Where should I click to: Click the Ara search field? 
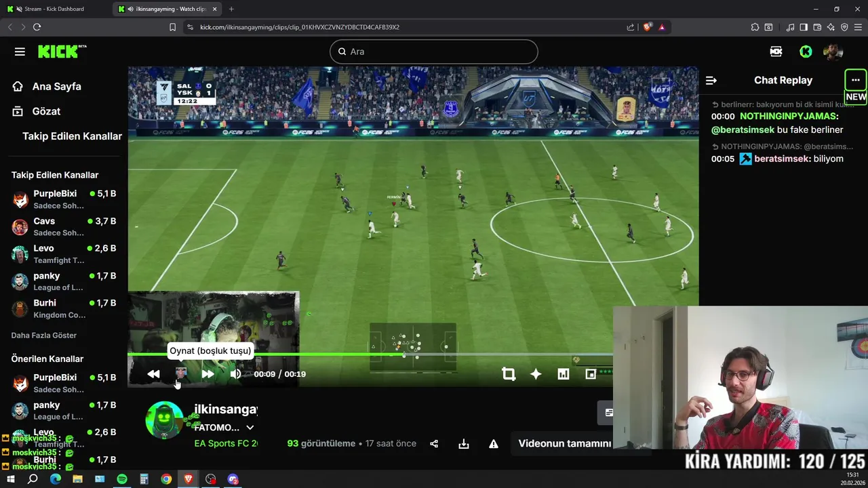(x=434, y=52)
